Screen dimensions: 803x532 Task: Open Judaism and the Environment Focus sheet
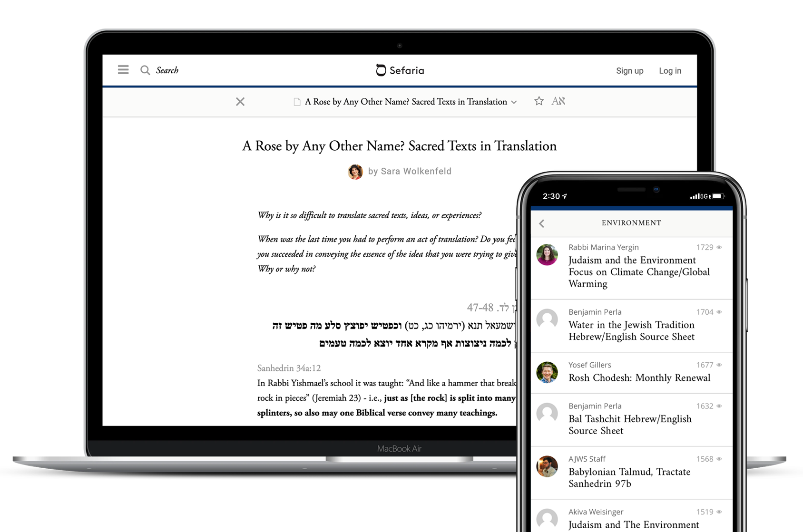(638, 272)
